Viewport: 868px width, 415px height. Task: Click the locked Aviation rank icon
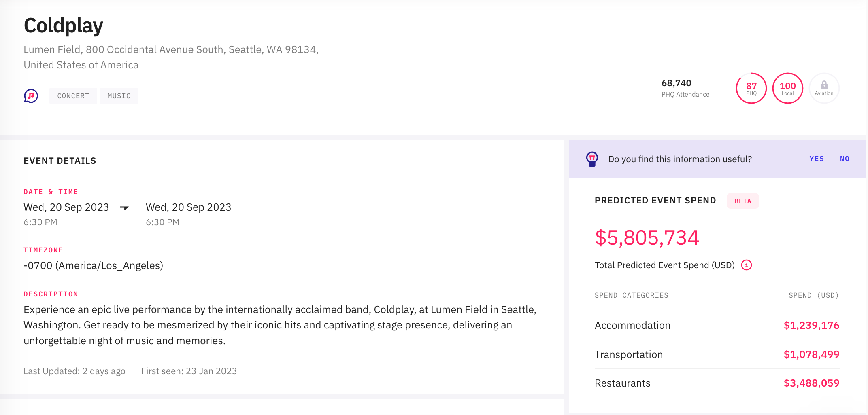point(824,88)
